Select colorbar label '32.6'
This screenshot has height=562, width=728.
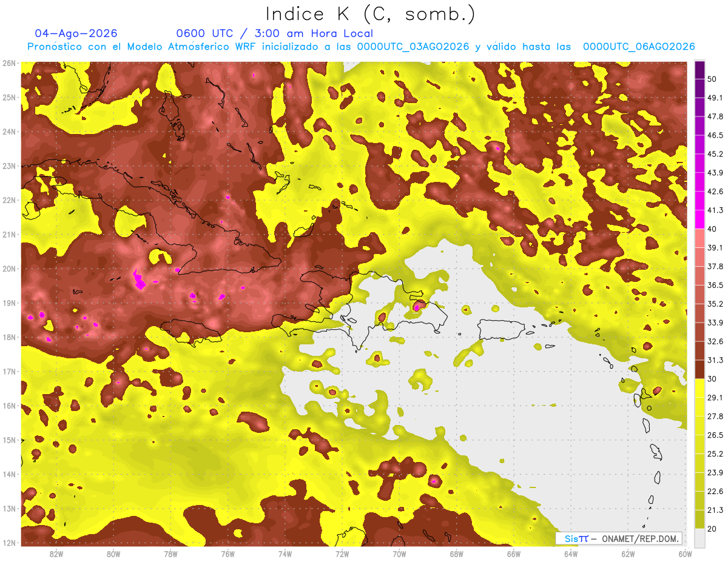(715, 341)
